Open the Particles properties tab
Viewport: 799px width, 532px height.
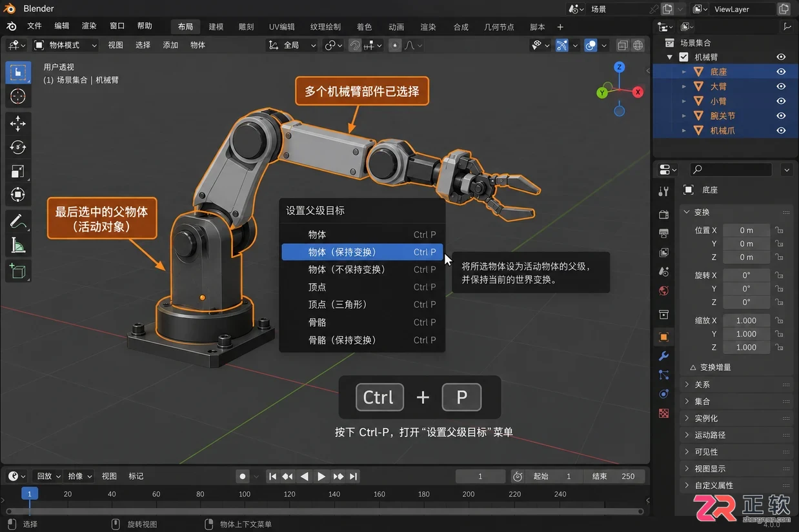point(663,375)
